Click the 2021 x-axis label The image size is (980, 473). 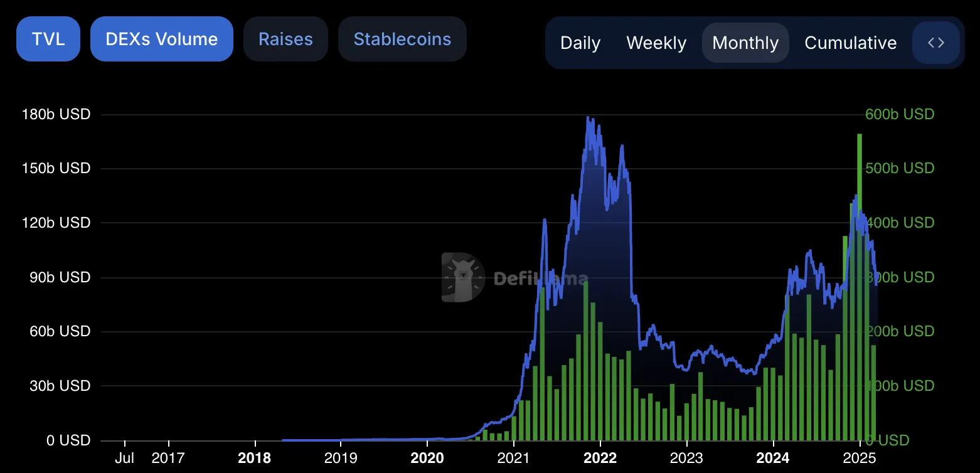coord(513,458)
